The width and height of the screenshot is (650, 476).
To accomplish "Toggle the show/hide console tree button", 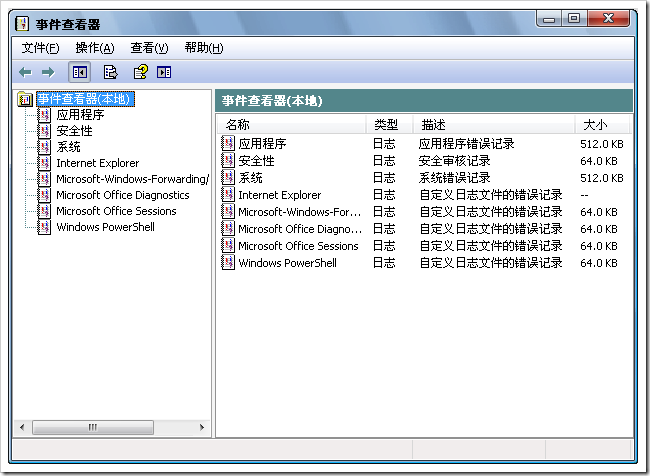I will click(80, 72).
